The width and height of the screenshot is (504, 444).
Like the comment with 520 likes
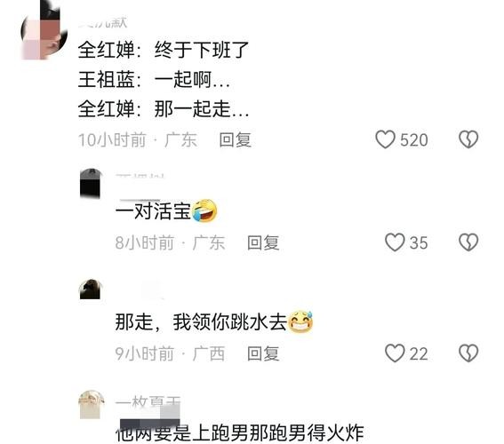[x=385, y=139]
